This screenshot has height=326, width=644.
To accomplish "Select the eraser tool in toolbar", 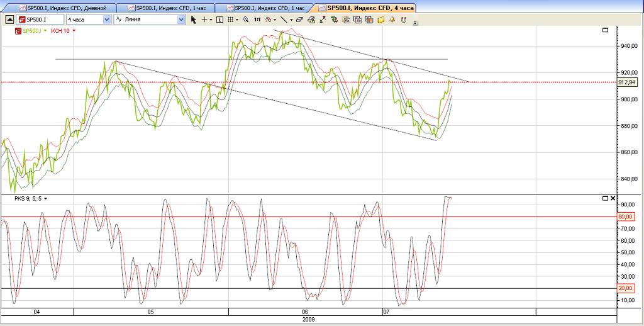I will (x=300, y=20).
